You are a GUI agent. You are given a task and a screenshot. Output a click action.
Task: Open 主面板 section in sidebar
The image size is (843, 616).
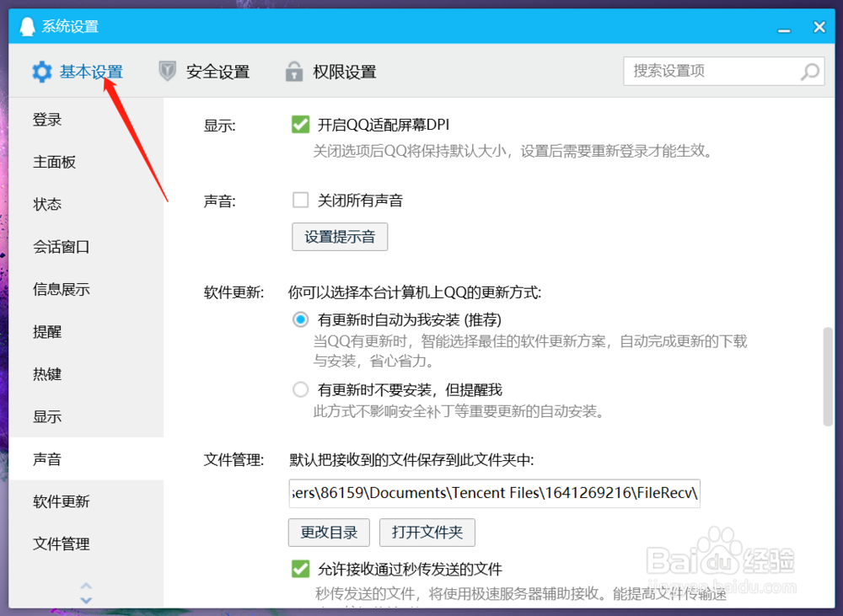pyautogui.click(x=86, y=162)
